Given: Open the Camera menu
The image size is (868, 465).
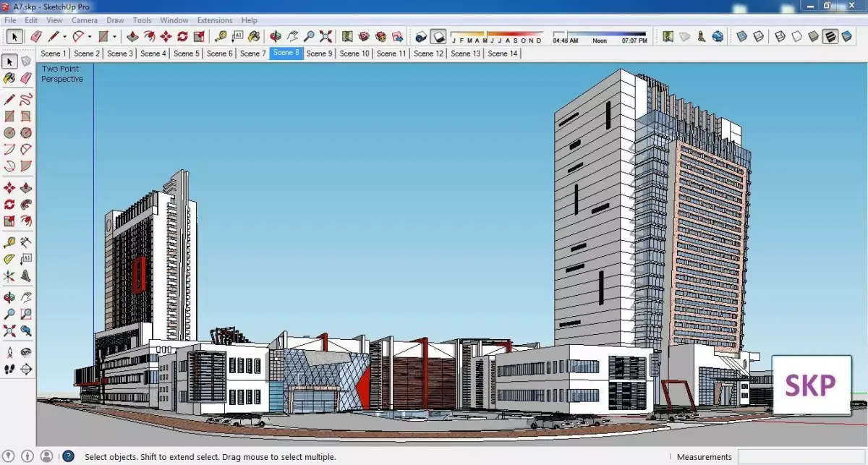Looking at the screenshot, I should click(85, 20).
